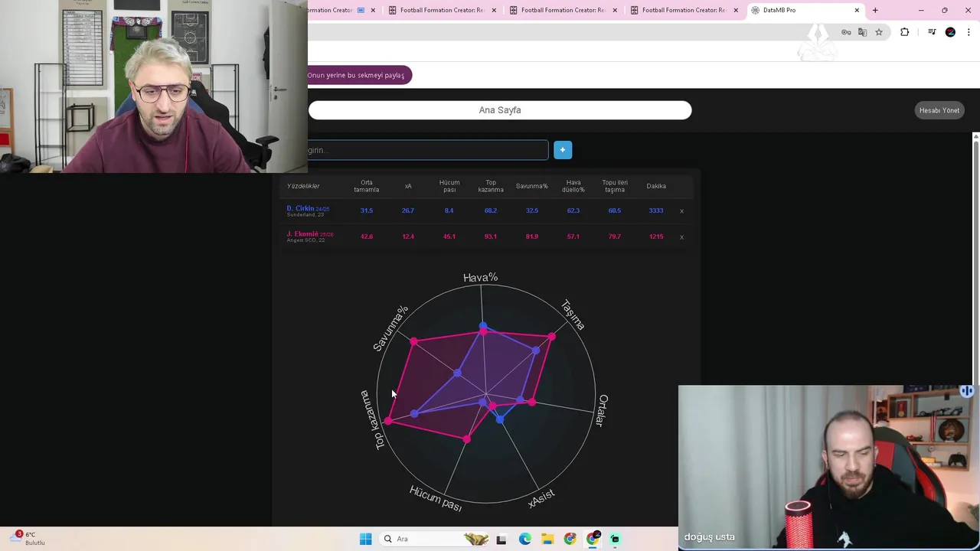Remove J. Ekomié row with its X
Viewport: 980px width, 551px height.
coord(681,237)
